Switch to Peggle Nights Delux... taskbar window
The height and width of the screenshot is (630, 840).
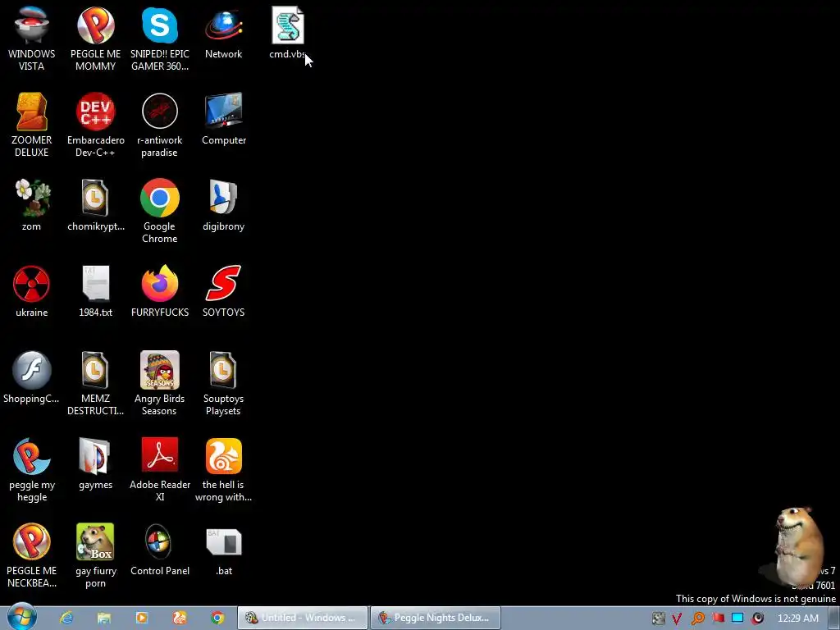[x=435, y=618]
